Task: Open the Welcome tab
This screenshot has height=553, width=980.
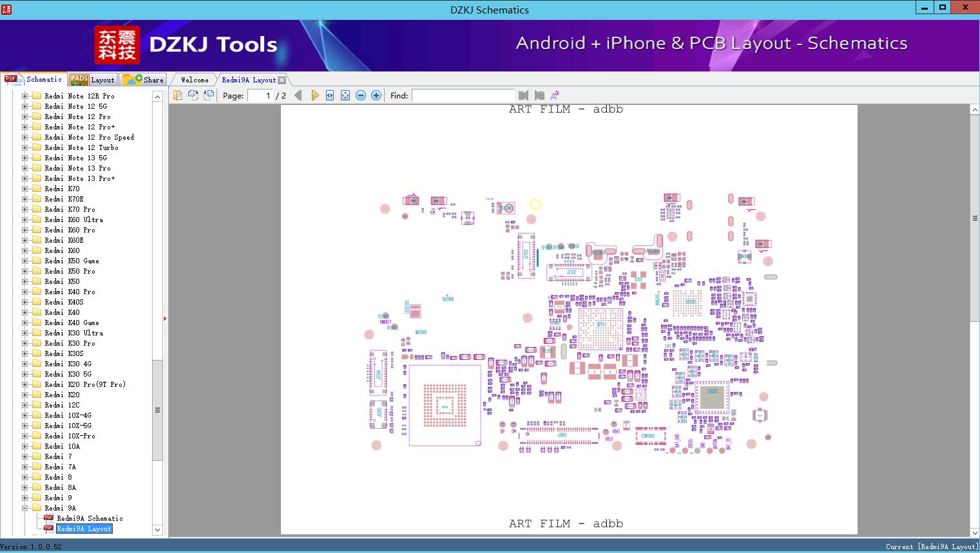Action: pos(195,80)
